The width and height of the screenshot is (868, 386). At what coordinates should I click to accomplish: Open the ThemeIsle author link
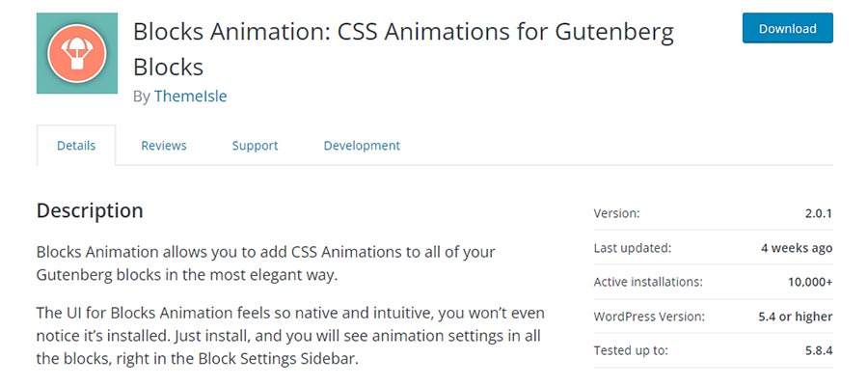point(190,96)
